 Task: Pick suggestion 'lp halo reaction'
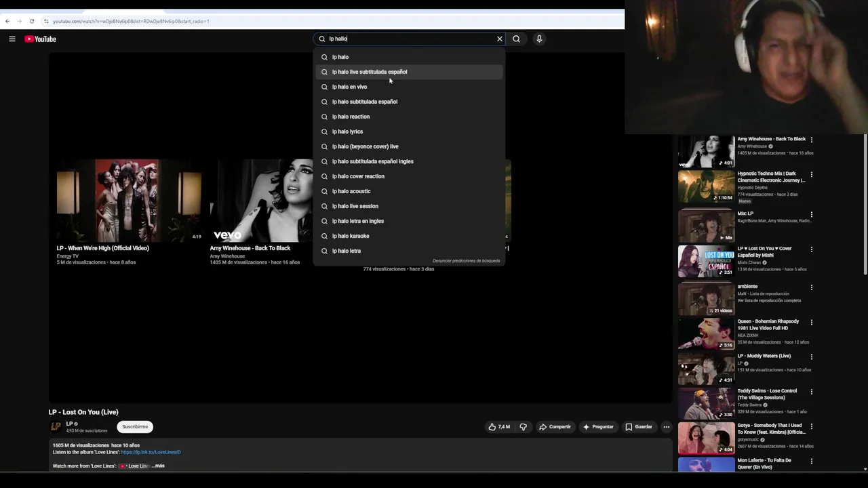(x=409, y=117)
